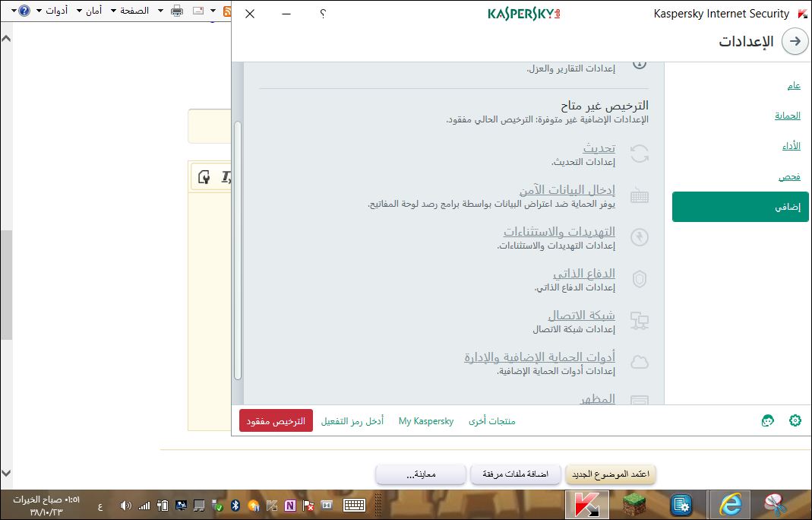This screenshot has height=520, width=812.
Task: Click the اعتمد الموضوع الجديد button
Action: click(x=611, y=474)
